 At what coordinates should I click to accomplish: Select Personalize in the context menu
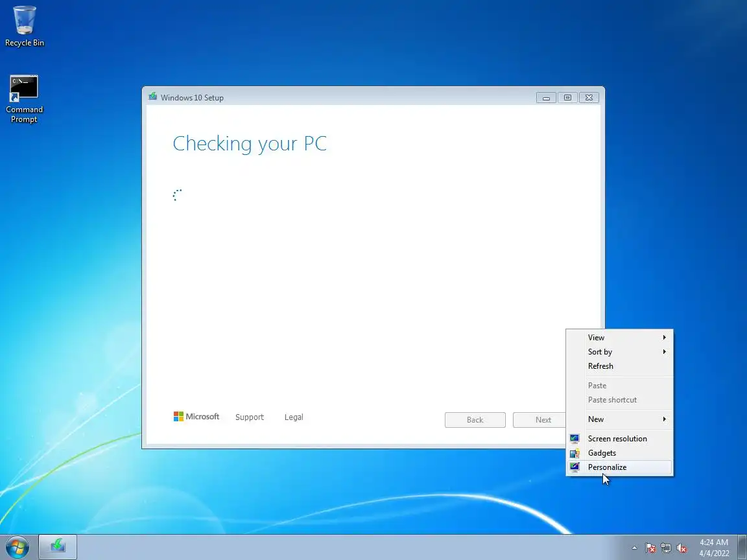pos(620,467)
